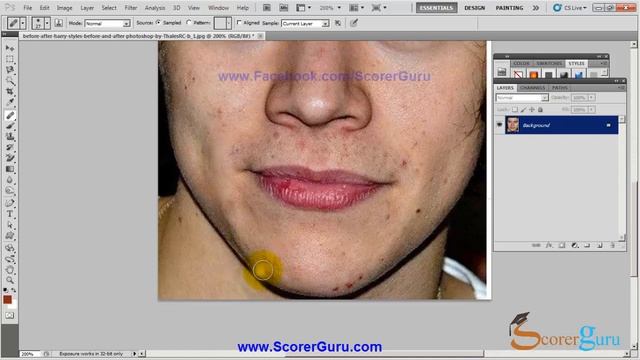Switch to the Channels tab
The width and height of the screenshot is (640, 360).
tap(532, 88)
